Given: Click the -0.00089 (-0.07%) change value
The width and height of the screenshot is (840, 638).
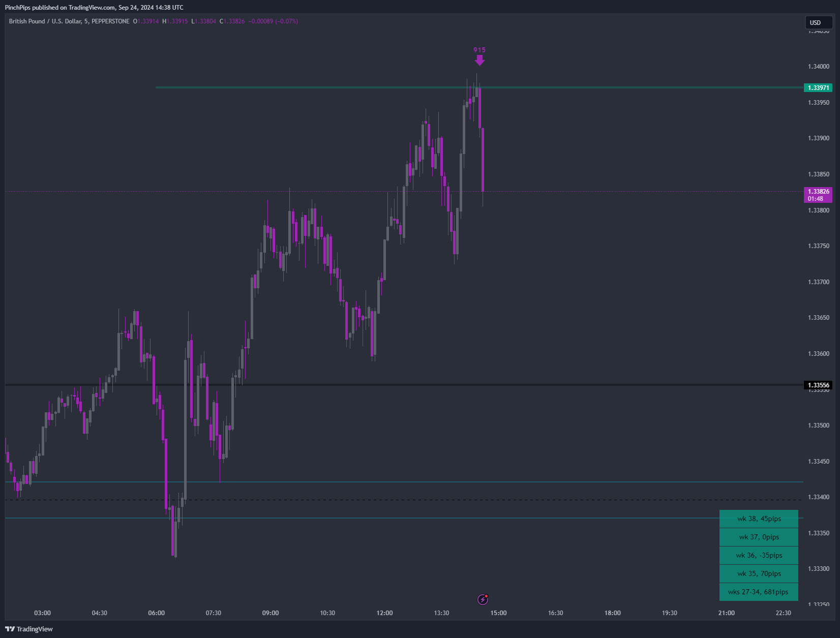Looking at the screenshot, I should 273,21.
